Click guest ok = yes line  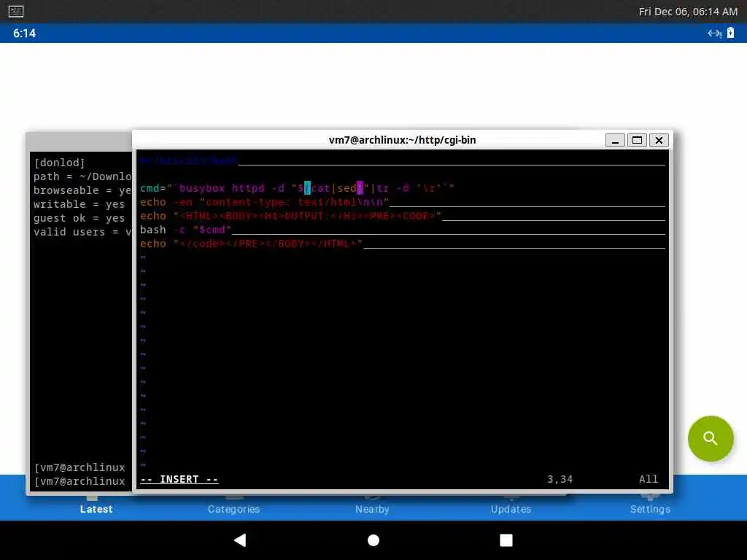tap(79, 217)
